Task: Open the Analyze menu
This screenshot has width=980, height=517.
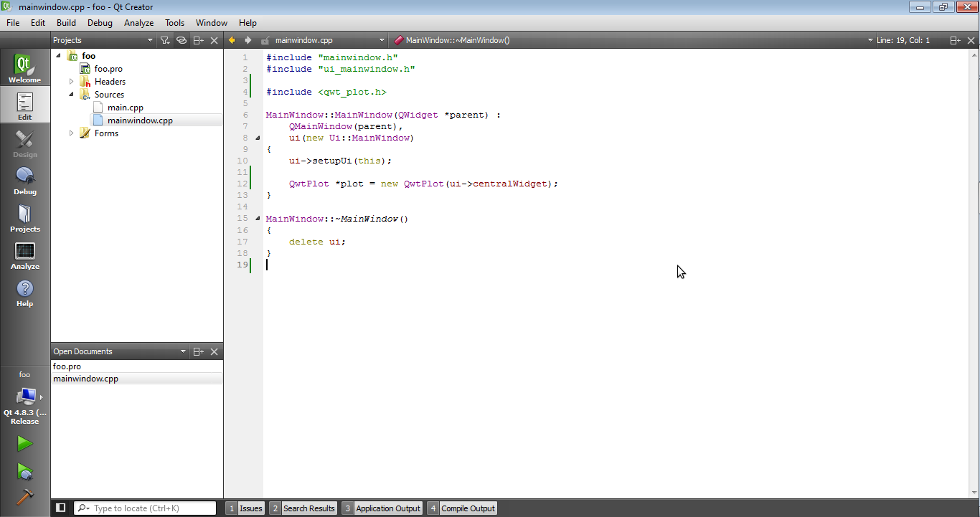Action: tap(138, 23)
